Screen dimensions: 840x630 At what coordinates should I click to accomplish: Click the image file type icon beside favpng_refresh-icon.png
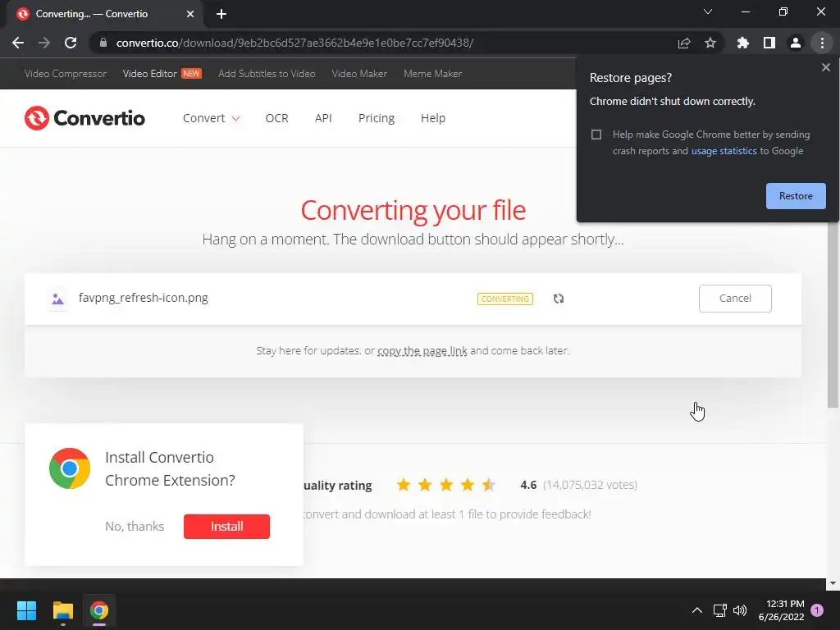(x=57, y=299)
